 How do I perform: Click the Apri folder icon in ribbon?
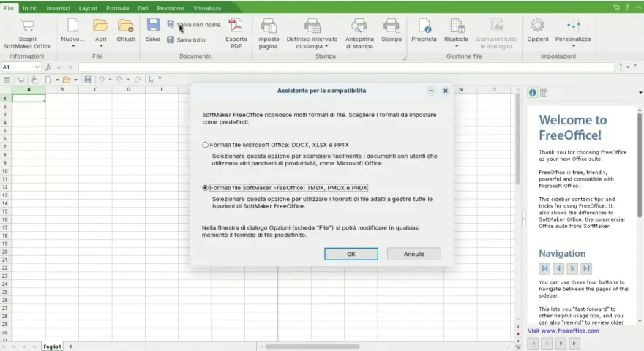pos(101,26)
